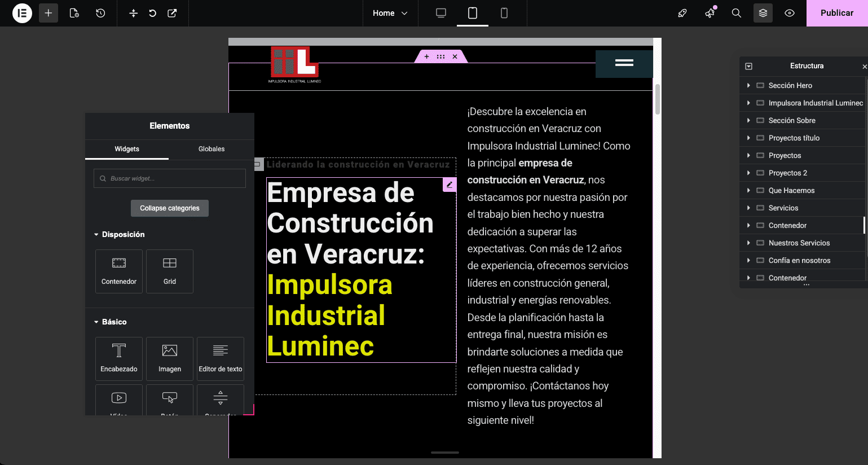Select the Editor de texto widget
The height and width of the screenshot is (465, 868).
221,359
